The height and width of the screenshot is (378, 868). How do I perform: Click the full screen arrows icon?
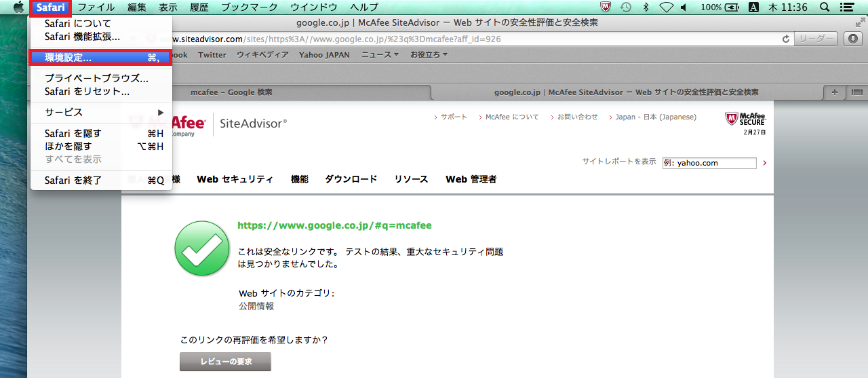pyautogui.click(x=860, y=23)
